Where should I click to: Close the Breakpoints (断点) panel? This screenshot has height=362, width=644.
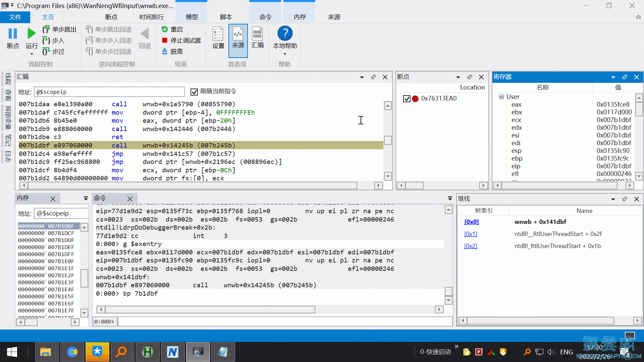point(481,77)
